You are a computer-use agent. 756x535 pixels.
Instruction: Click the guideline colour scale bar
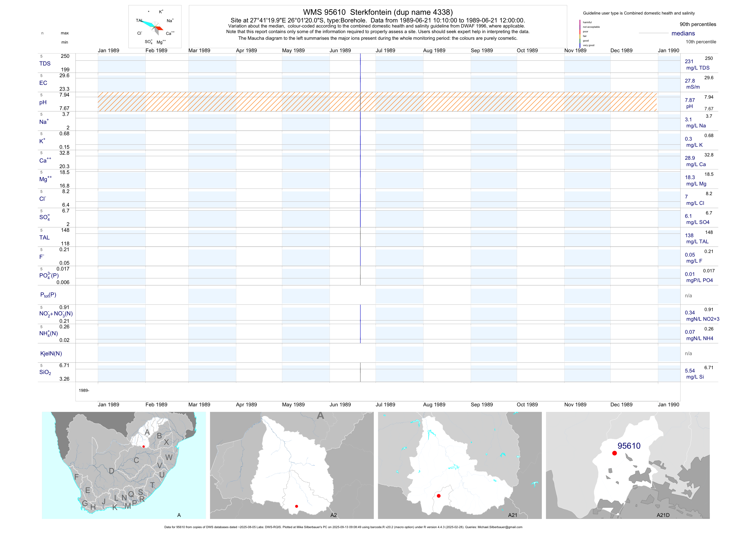(580, 34)
